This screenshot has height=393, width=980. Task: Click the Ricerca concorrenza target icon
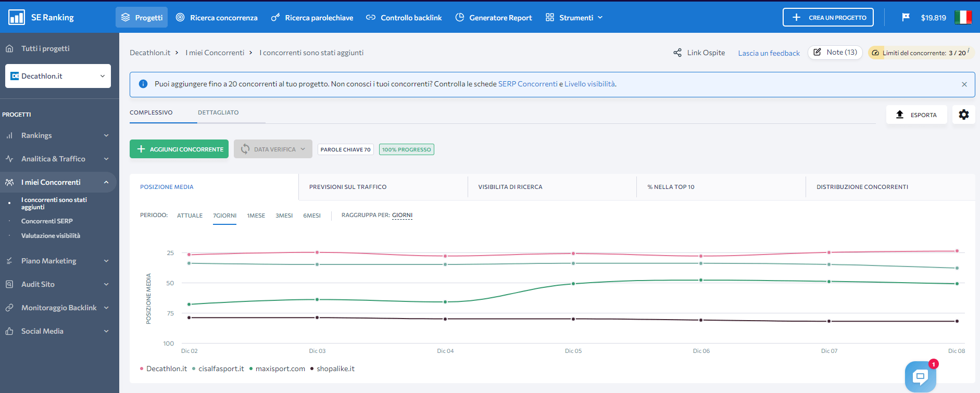[180, 17]
